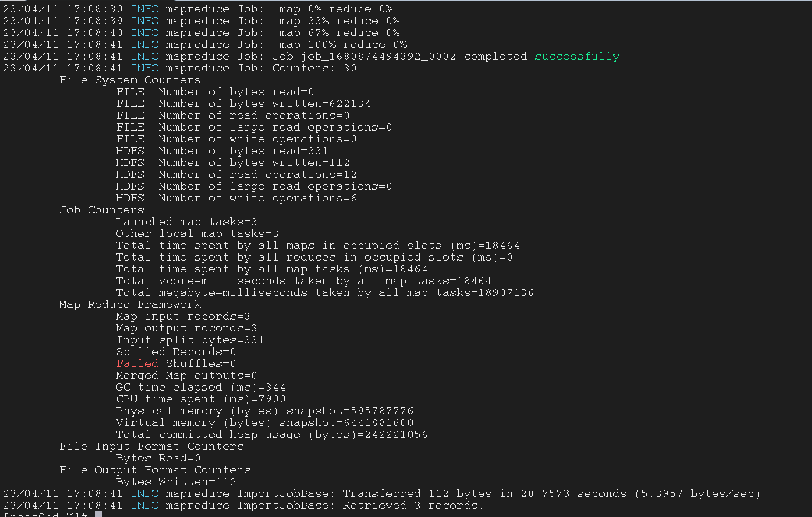Click the green 'successfully' word
812x517 pixels.
pyautogui.click(x=577, y=57)
